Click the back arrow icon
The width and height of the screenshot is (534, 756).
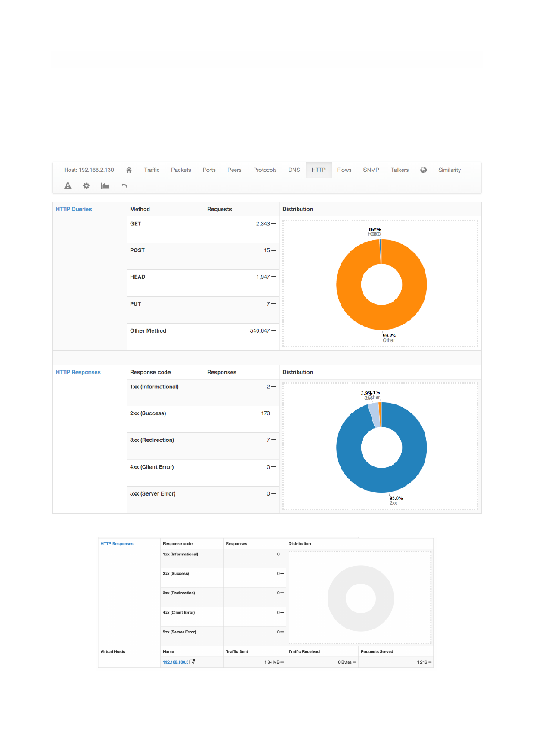124,186
